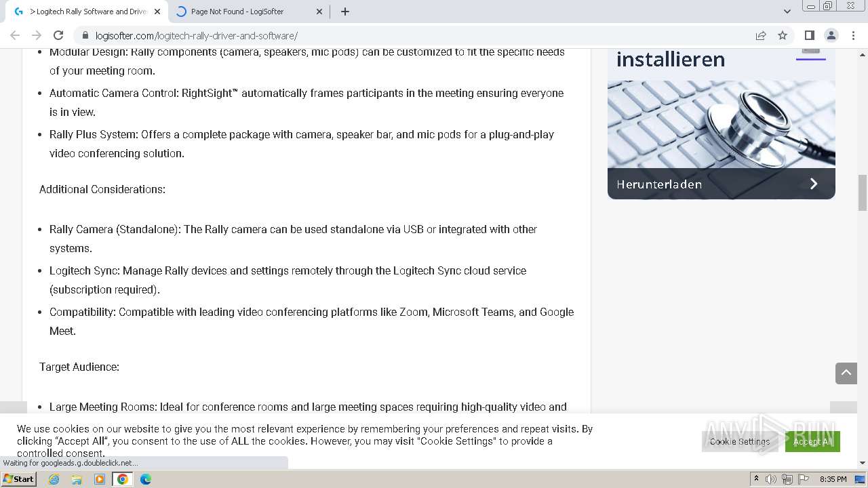Click scrollbar down arrow
The width and height of the screenshot is (868, 488).
point(863,464)
